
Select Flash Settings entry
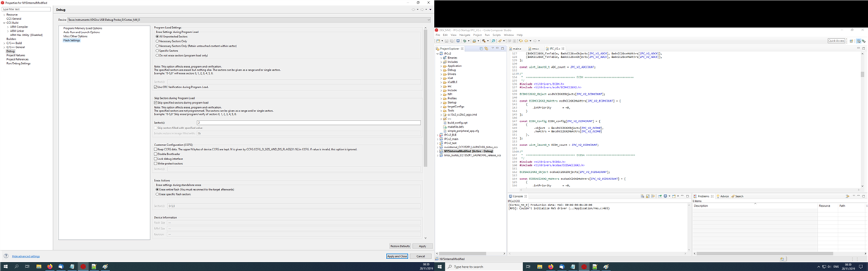pos(71,40)
